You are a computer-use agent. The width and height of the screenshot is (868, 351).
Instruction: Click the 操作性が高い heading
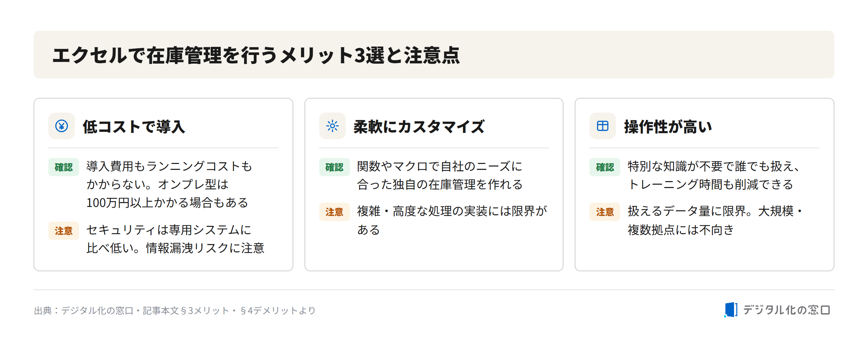coord(668,127)
